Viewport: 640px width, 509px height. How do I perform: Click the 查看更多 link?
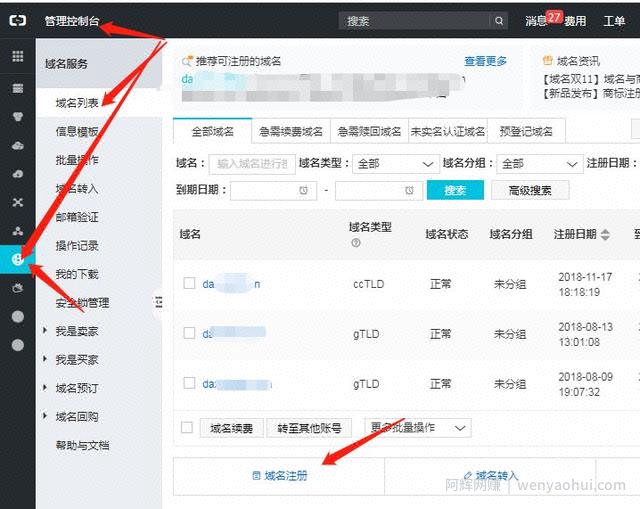click(x=485, y=61)
